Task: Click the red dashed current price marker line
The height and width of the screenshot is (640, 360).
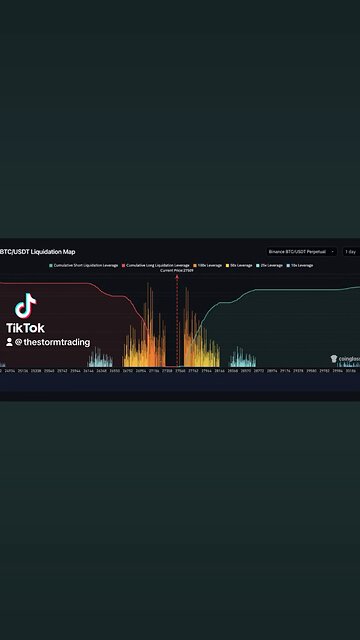Action: (x=177, y=320)
